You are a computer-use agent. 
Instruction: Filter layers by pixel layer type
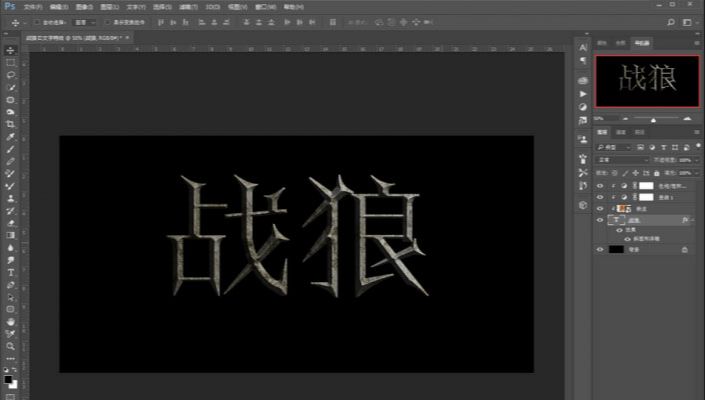pyautogui.click(x=640, y=147)
